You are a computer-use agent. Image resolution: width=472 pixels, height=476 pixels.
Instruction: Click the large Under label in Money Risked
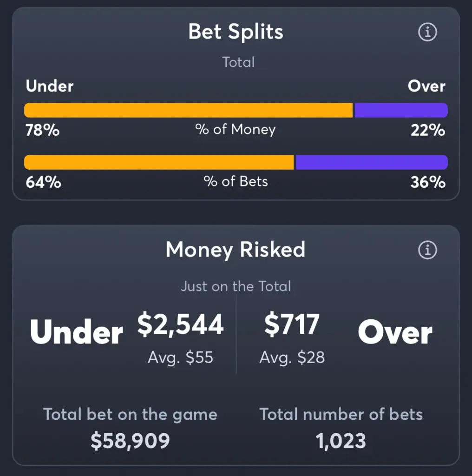pyautogui.click(x=77, y=332)
